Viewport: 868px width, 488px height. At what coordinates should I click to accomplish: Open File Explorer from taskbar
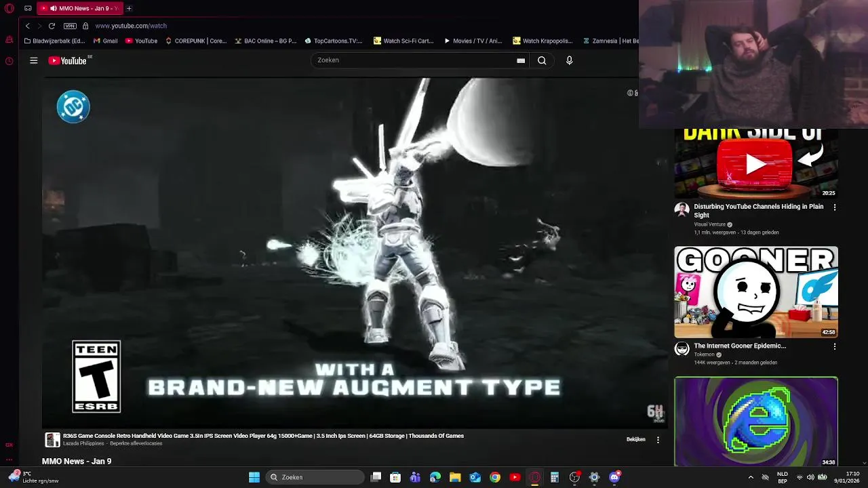pos(455,477)
